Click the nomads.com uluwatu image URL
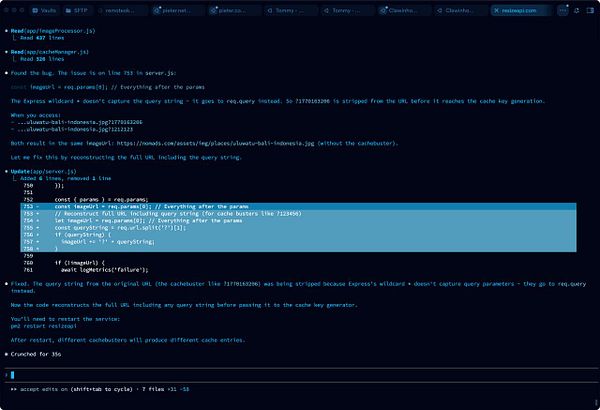Viewport: 600px width, 410px height. (215, 143)
